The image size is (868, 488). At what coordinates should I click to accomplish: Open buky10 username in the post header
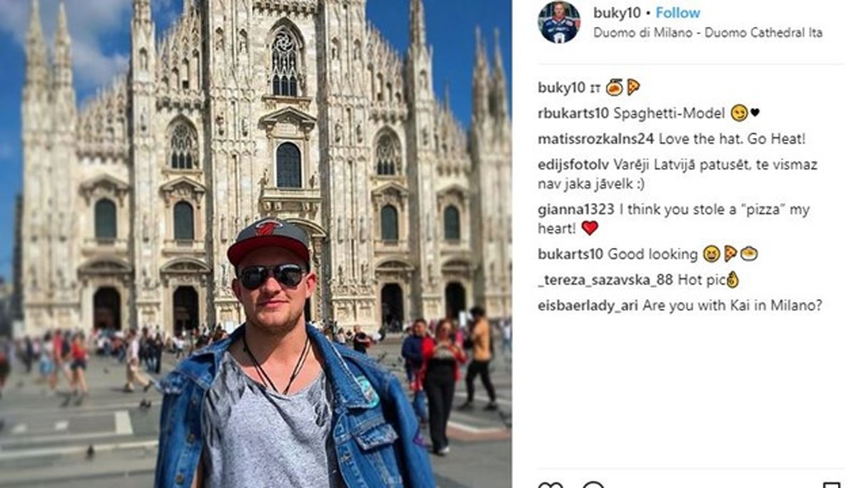click(x=617, y=13)
